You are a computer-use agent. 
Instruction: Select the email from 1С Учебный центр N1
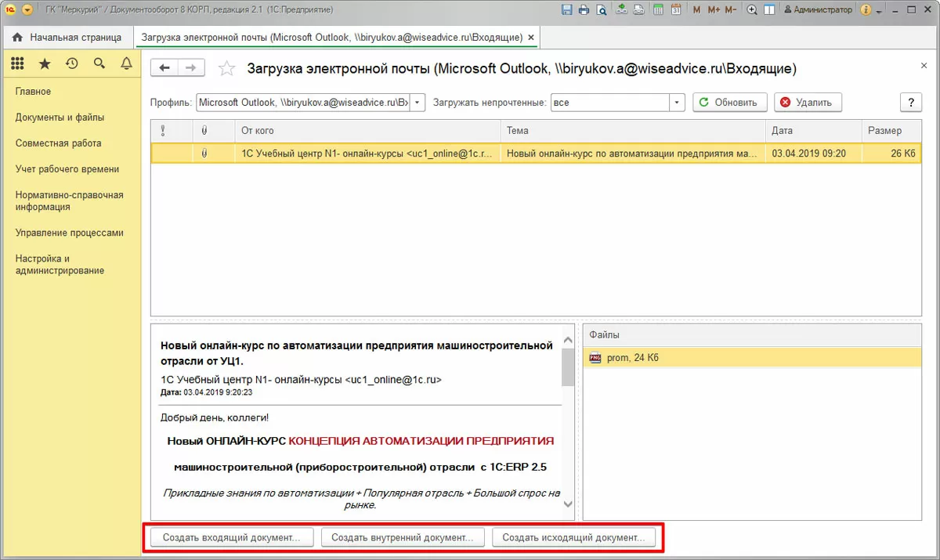[536, 154]
